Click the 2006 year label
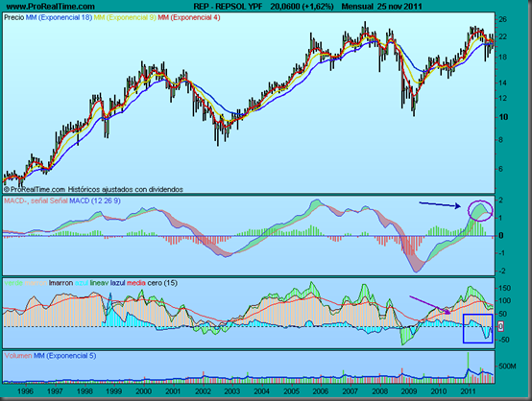This screenshot has height=401, width=532. point(321,391)
